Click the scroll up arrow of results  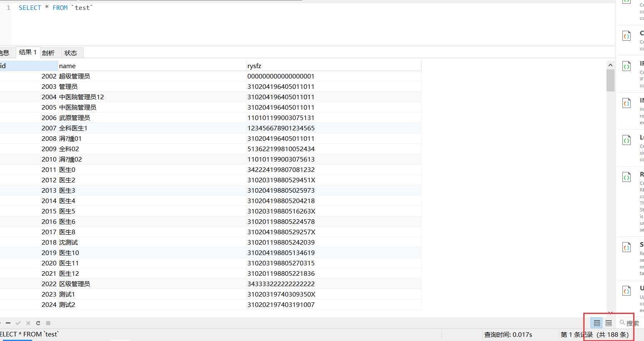coord(610,65)
